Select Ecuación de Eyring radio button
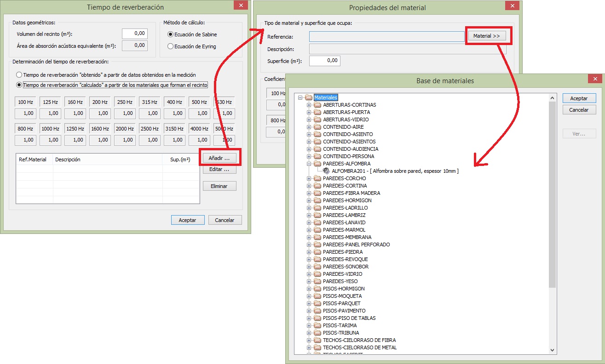 [170, 46]
